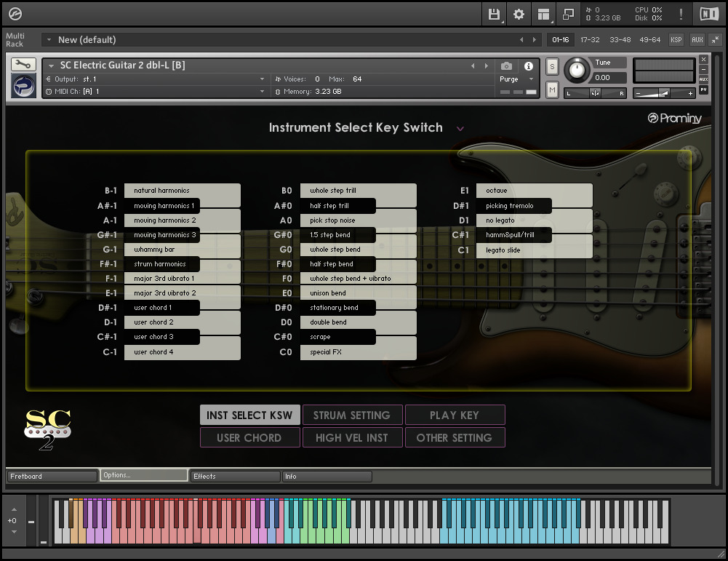Screen dimensions: 728x561
Task: Click the MIDI channel icon
Action: tap(49, 92)
